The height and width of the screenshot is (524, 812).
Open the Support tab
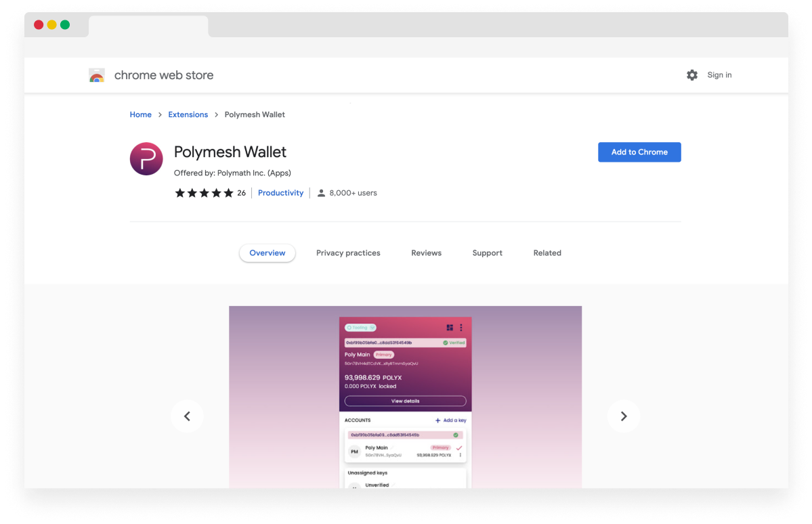click(488, 253)
